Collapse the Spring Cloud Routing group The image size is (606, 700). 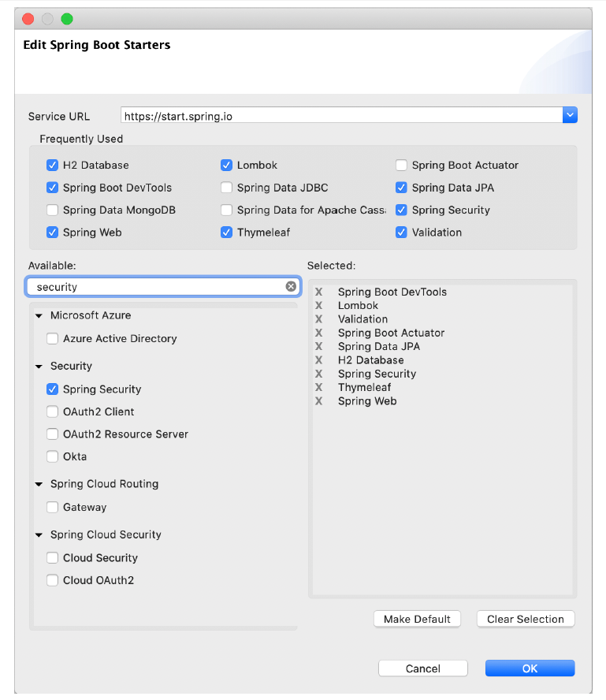click(39, 485)
